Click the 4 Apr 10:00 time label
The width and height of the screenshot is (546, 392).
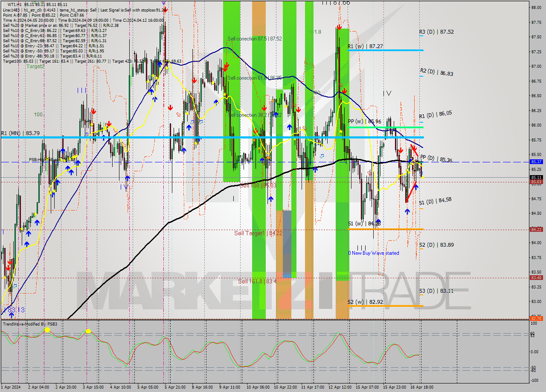point(120,387)
